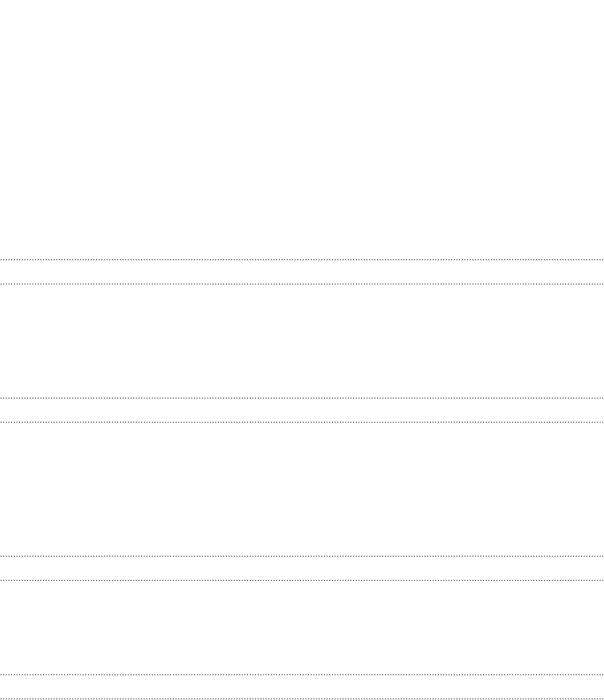Click the right end of the bottommost dotted line
The height and width of the screenshot is (700, 604).
(x=602, y=698)
